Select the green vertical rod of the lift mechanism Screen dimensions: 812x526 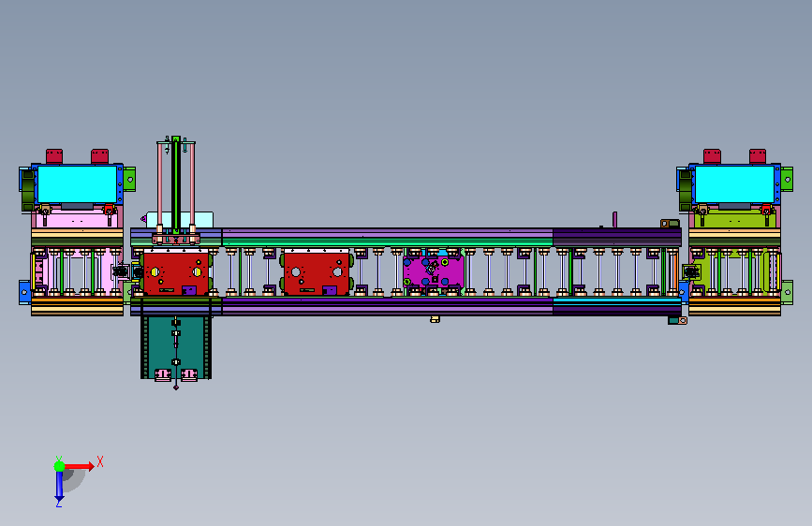pyautogui.click(x=177, y=184)
